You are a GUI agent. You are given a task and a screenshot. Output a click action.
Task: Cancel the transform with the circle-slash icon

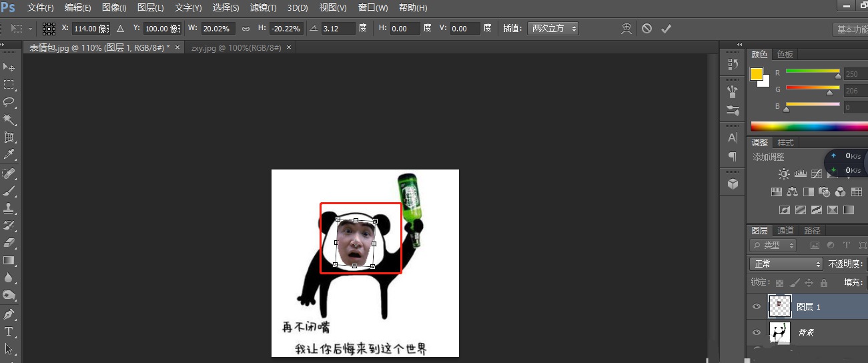pos(646,29)
